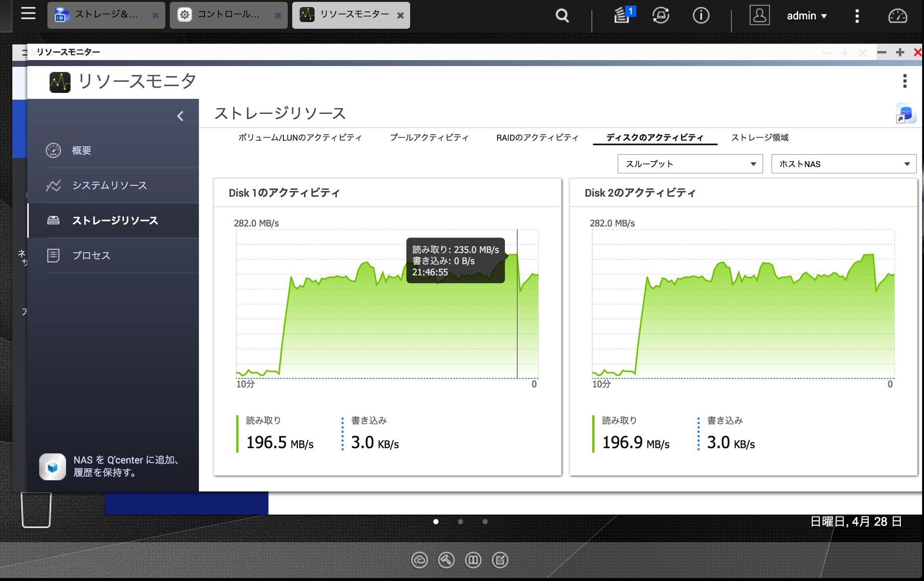Go to the second desktop page dot
This screenshot has width=924, height=581.
461,522
